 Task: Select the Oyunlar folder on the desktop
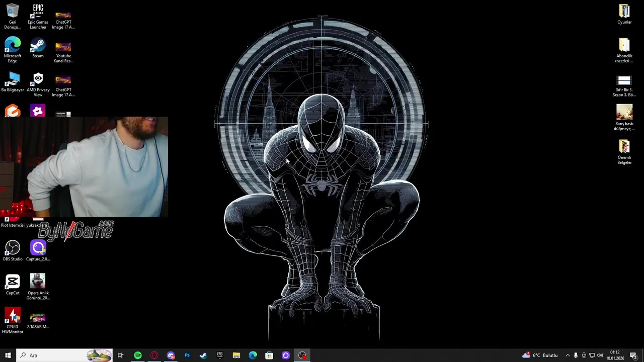tap(624, 14)
